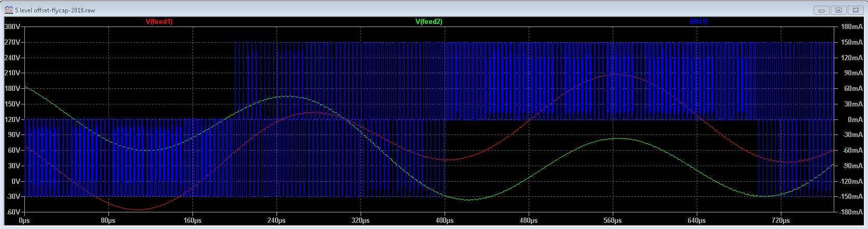The width and height of the screenshot is (868, 229).
Task: Click the 0µs time axis label
Action: click(24, 221)
